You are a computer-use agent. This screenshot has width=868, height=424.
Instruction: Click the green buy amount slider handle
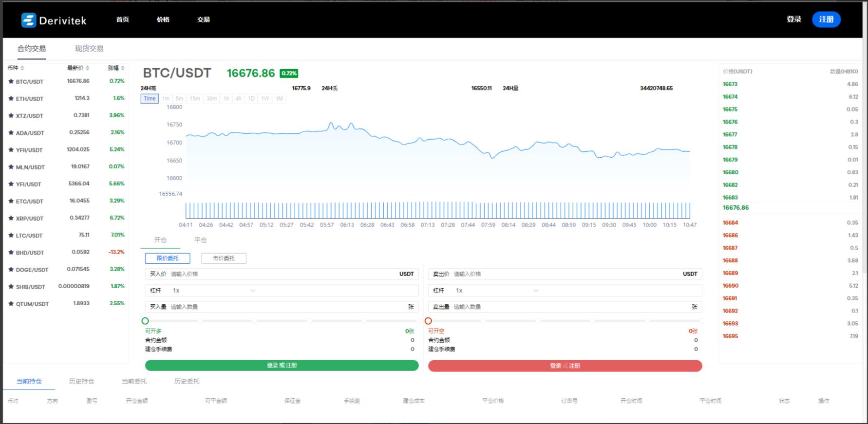coord(145,321)
